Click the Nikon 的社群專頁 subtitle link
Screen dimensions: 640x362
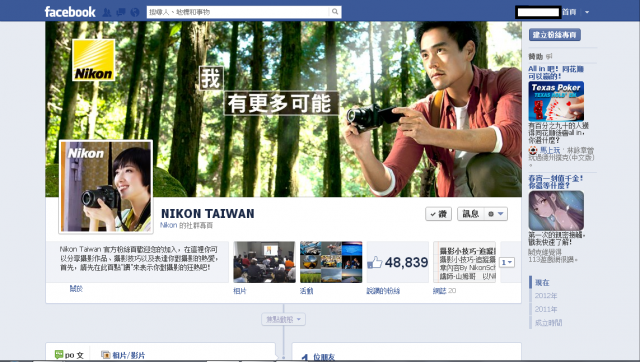[186, 225]
